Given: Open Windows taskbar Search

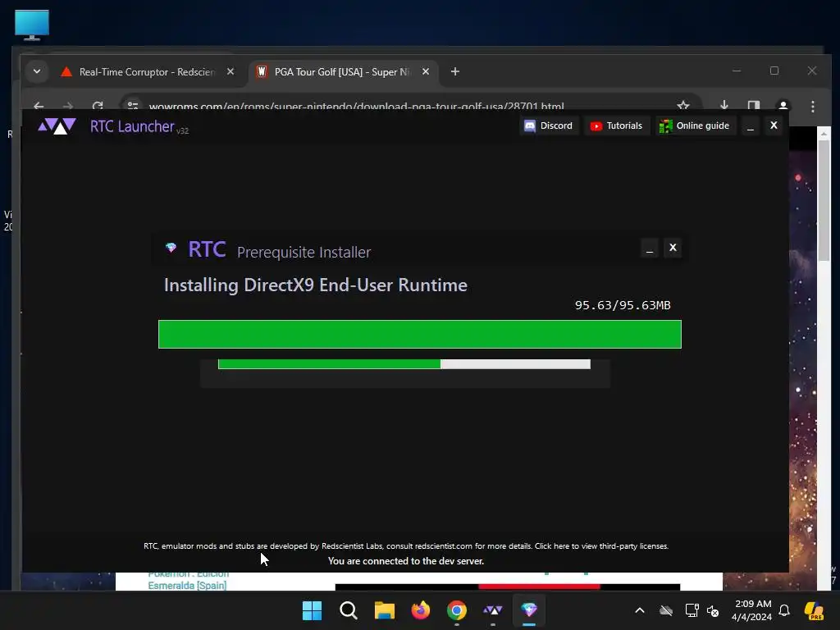Looking at the screenshot, I should [x=348, y=610].
